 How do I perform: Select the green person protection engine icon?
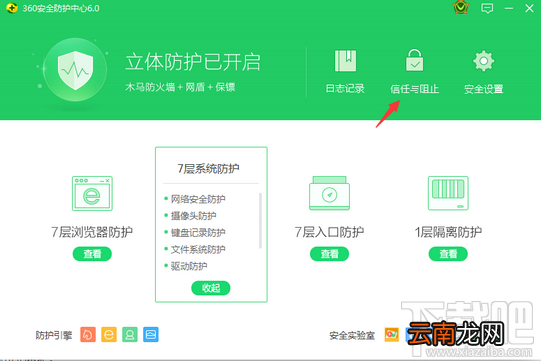[130, 334]
